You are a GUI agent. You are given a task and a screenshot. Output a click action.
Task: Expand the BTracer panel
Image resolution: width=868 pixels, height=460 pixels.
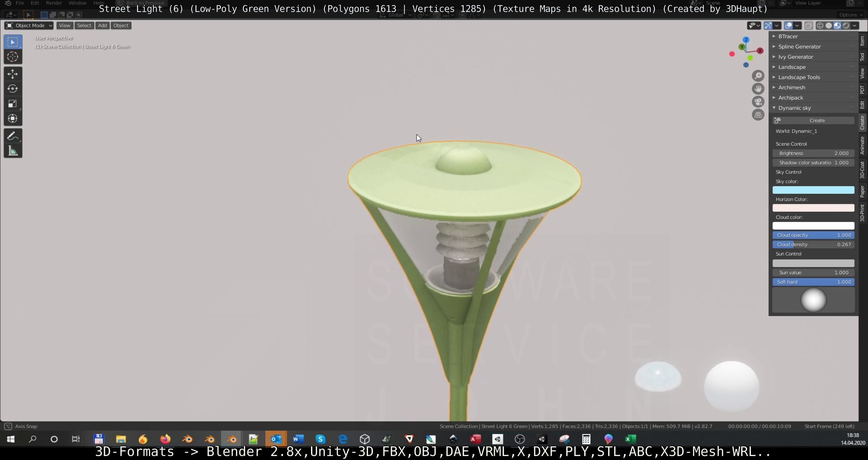point(814,36)
